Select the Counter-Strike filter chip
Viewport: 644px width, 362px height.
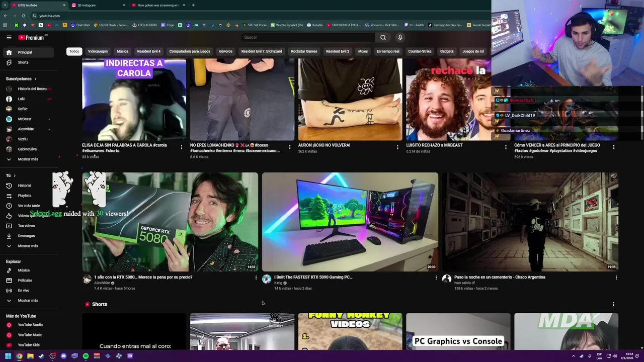[420, 51]
